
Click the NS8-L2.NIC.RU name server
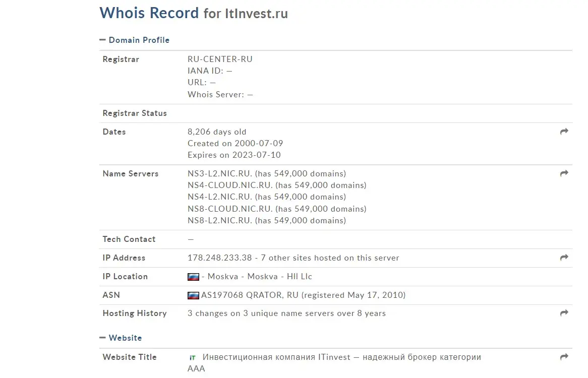[x=220, y=220]
